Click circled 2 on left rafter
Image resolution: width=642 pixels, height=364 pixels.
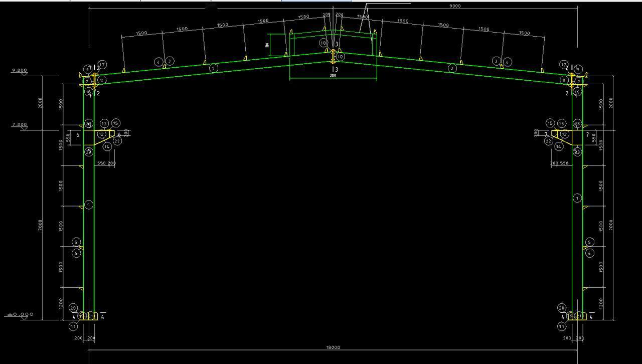point(214,68)
